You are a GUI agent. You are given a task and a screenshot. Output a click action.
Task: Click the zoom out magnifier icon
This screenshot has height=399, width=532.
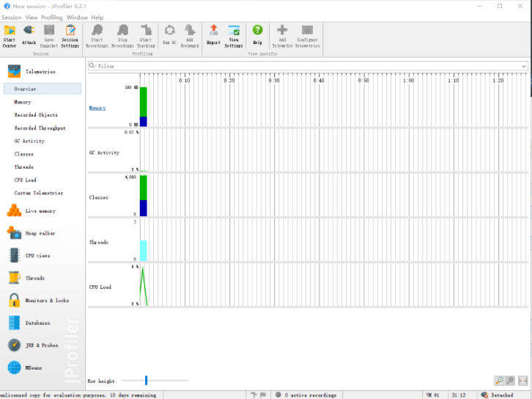(510, 381)
